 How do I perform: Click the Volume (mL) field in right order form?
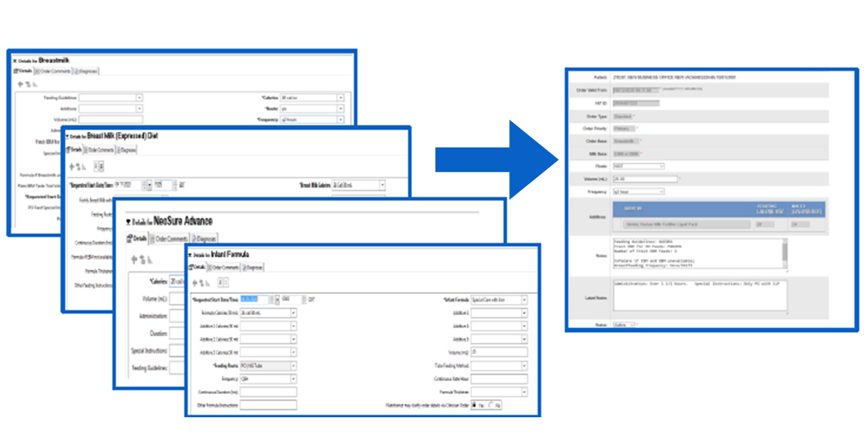pyautogui.click(x=645, y=179)
